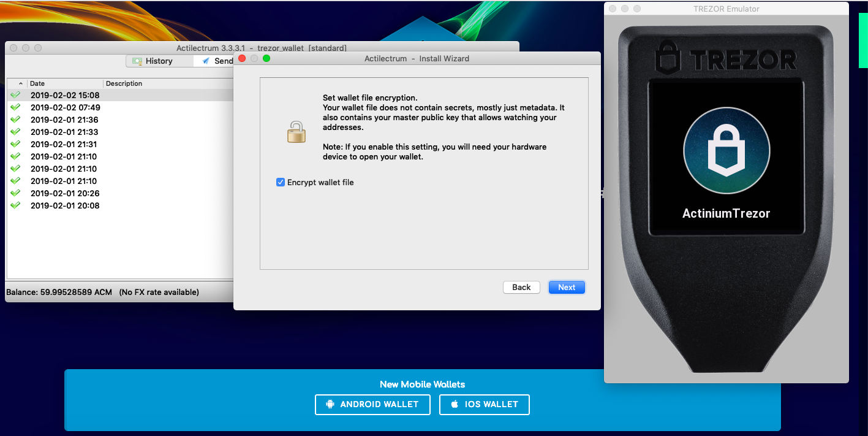This screenshot has width=868, height=436.
Task: Click the Trezor emulator lock screen
Action: (x=726, y=156)
